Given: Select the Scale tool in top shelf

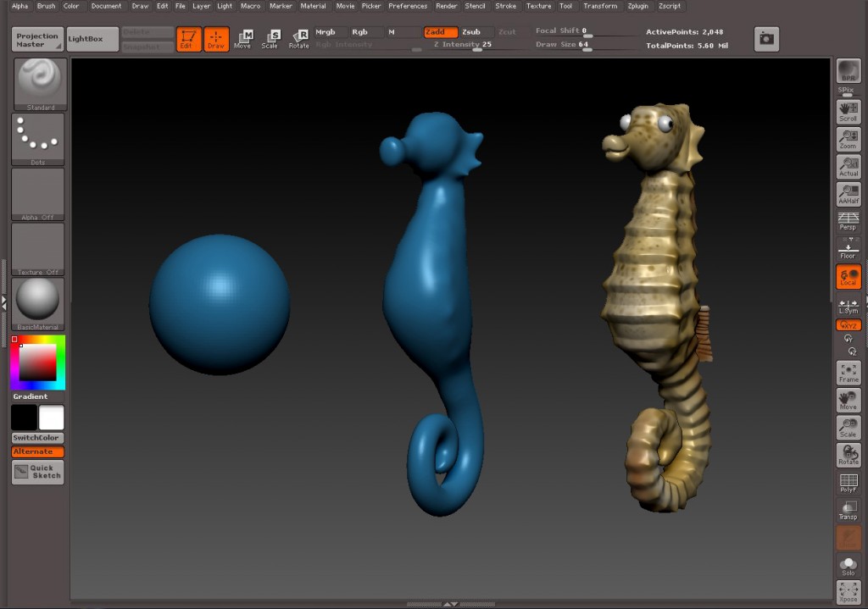Looking at the screenshot, I should tap(270, 39).
